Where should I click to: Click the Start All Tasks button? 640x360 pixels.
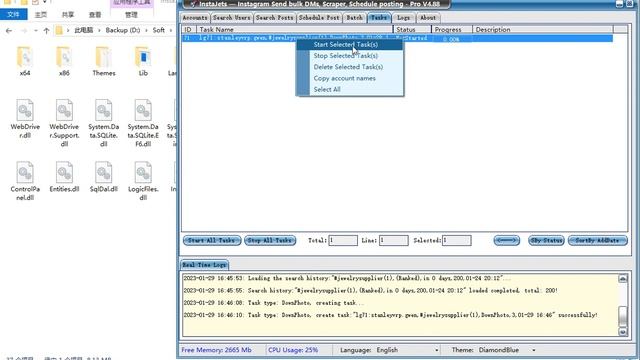tap(212, 240)
